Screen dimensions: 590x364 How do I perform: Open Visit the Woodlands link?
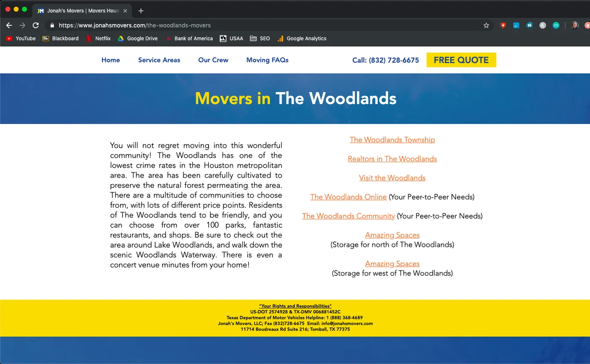click(392, 178)
